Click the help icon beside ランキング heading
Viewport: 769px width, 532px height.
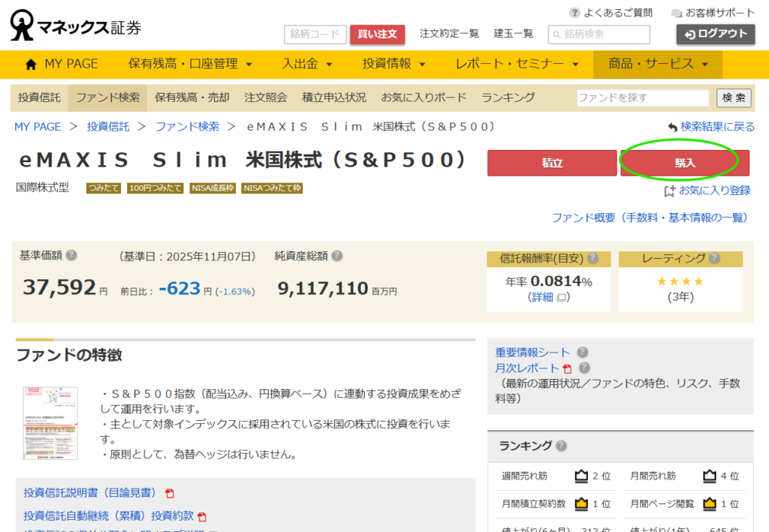point(561,446)
